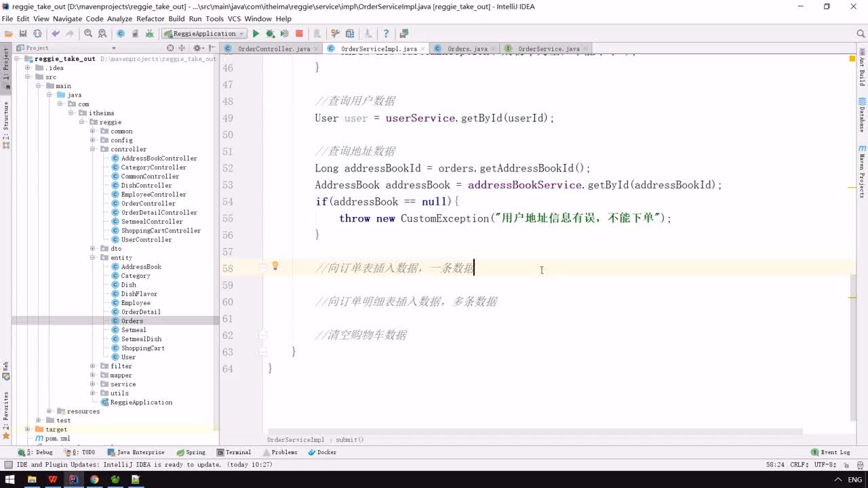Viewport: 868px width, 488px height.
Task: Start debugging with the bug icon
Action: (x=270, y=33)
